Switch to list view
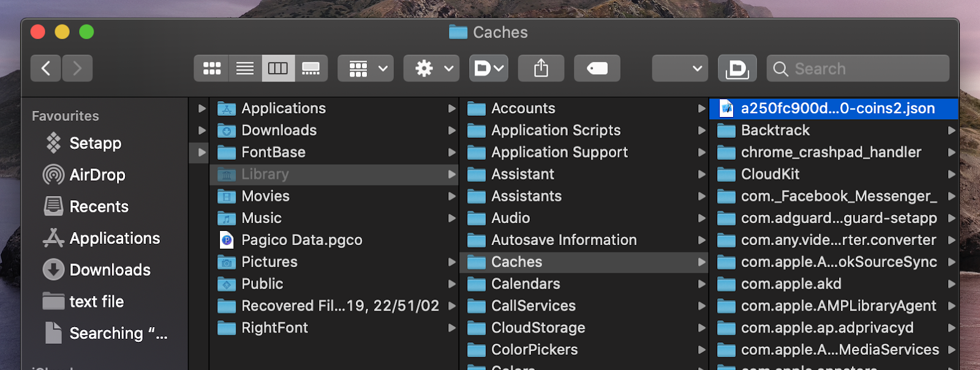Viewport: 980px width, 370px height. pos(245,68)
